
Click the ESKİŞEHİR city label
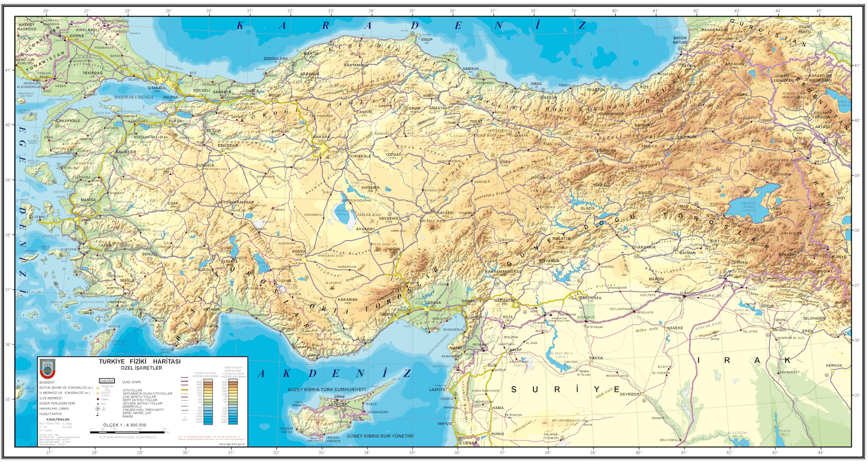(229, 145)
